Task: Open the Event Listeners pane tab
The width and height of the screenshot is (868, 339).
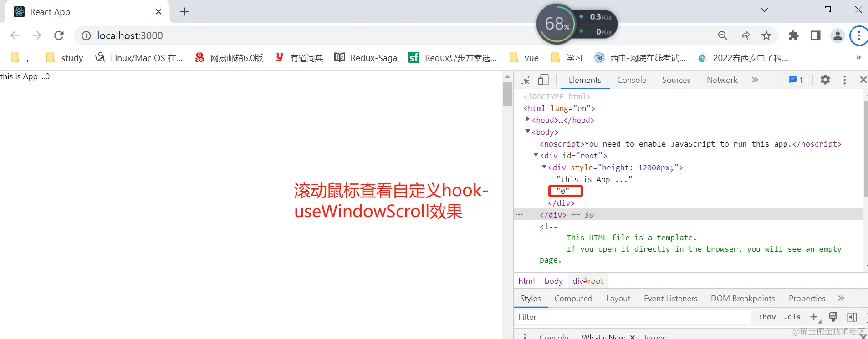Action: [670, 299]
